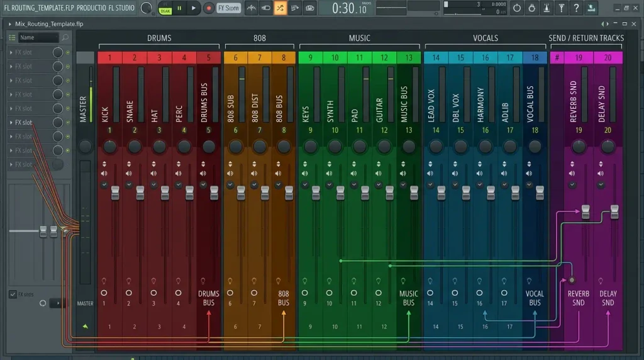
Task: Click the REVERB SND volume fader
Action: (x=586, y=211)
